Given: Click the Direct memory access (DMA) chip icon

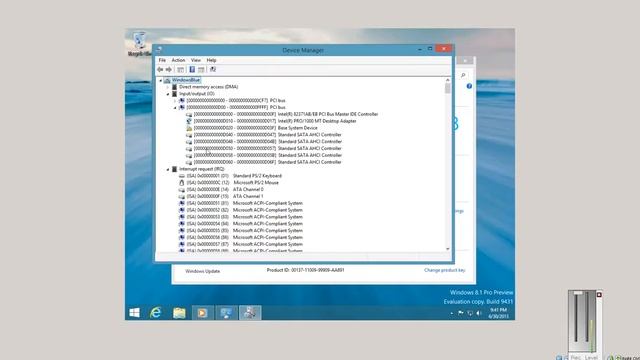Looking at the screenshot, I should (x=175, y=87).
